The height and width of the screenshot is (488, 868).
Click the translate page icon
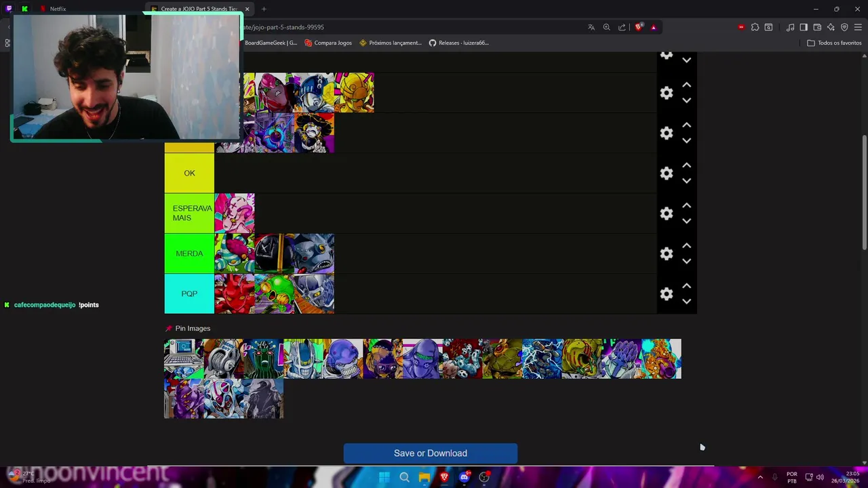pos(591,27)
